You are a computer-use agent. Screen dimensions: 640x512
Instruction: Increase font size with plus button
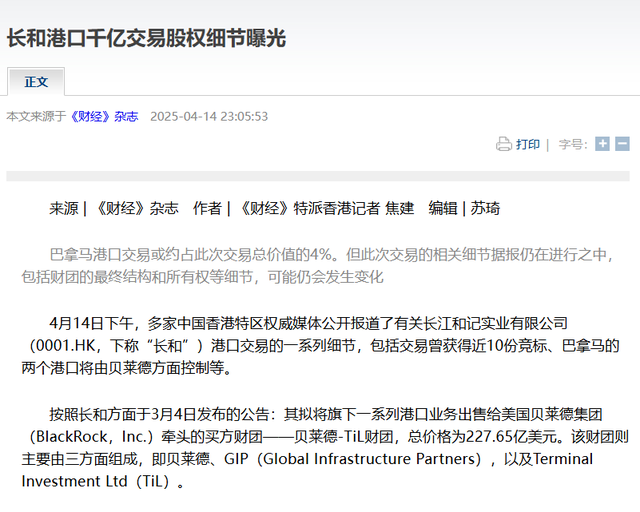(602, 144)
